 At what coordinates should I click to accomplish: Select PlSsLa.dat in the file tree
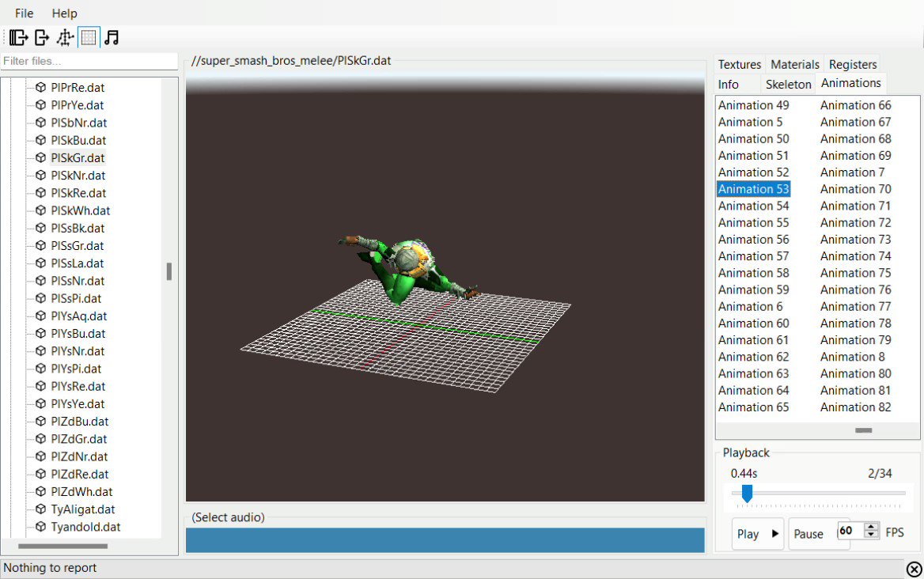(78, 263)
